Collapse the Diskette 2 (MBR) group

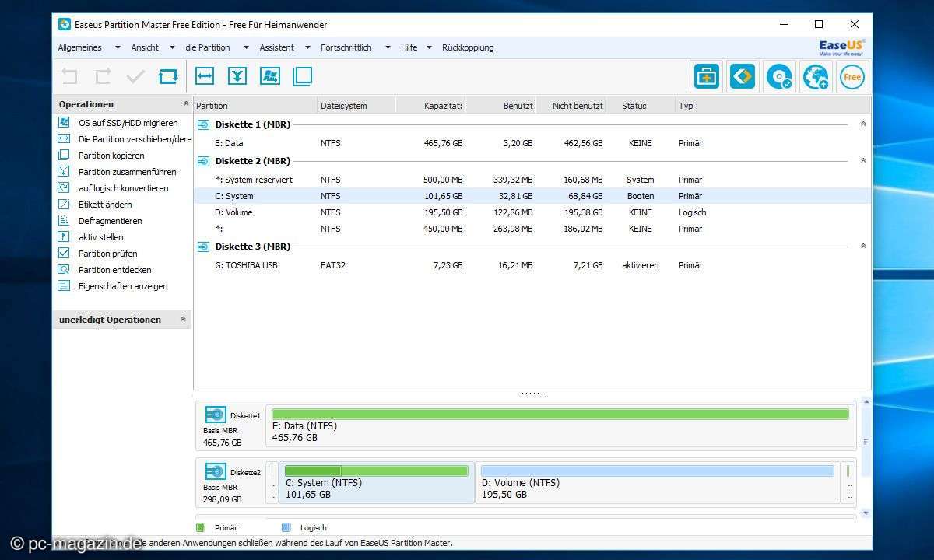[862, 160]
